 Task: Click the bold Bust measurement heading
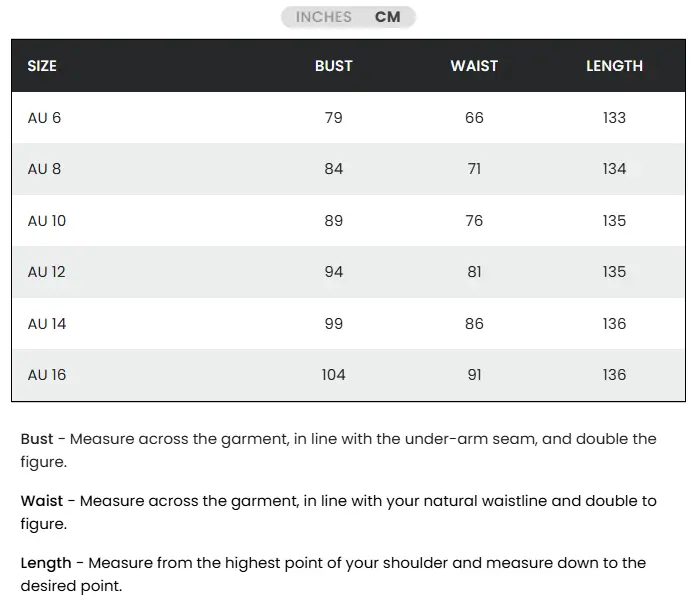tap(37, 439)
